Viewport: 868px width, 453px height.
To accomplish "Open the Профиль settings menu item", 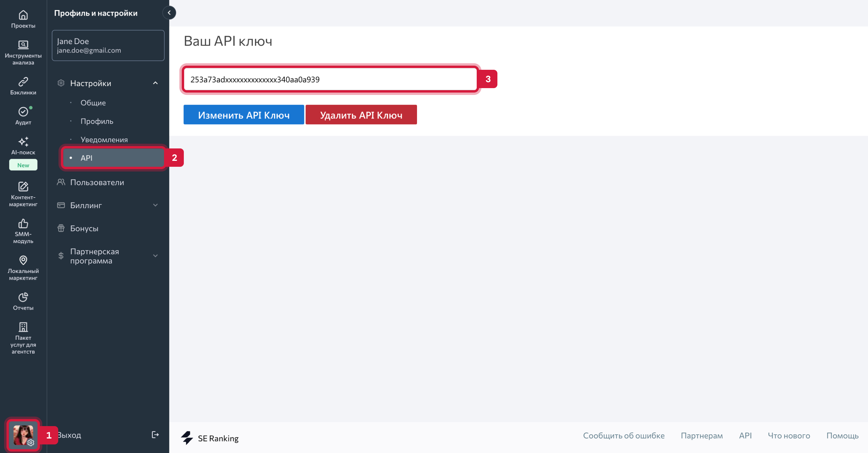I will tap(97, 121).
